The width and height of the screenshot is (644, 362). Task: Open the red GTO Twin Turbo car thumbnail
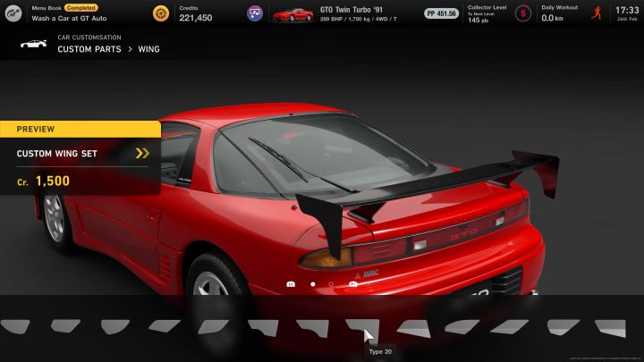pyautogui.click(x=292, y=13)
